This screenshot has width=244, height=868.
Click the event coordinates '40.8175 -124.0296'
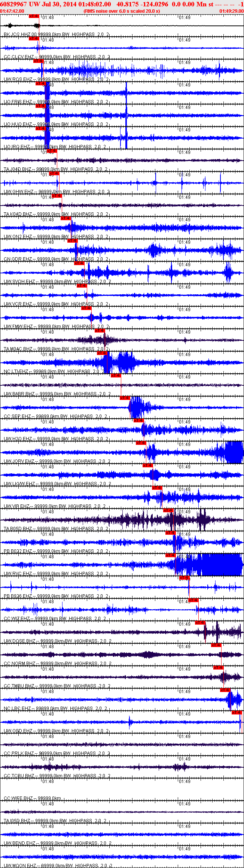point(142,4)
